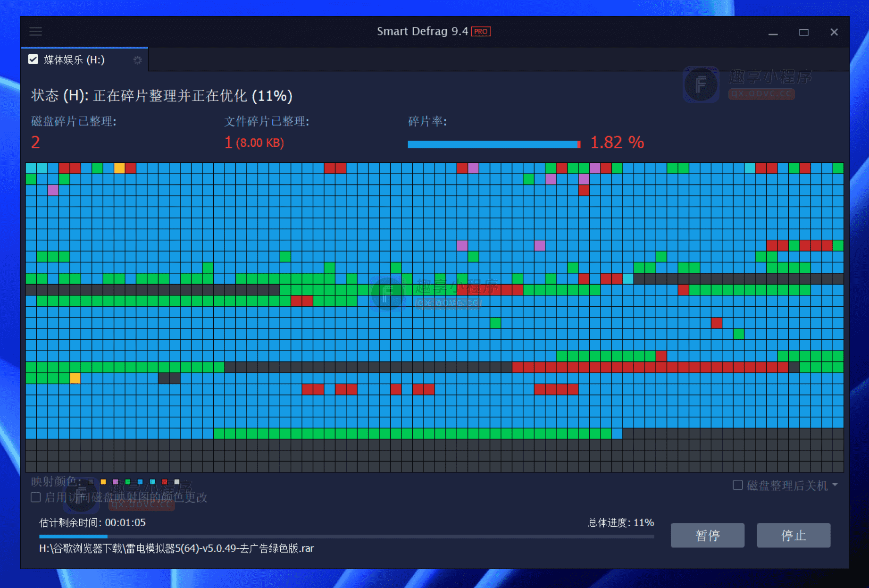Click the drive settings gear on the H: tab
This screenshot has width=869, height=588.
tap(137, 60)
